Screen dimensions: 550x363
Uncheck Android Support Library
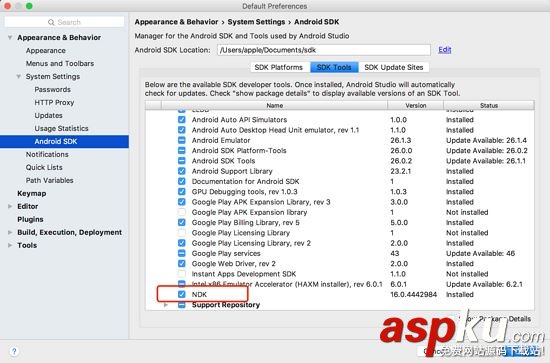(181, 171)
